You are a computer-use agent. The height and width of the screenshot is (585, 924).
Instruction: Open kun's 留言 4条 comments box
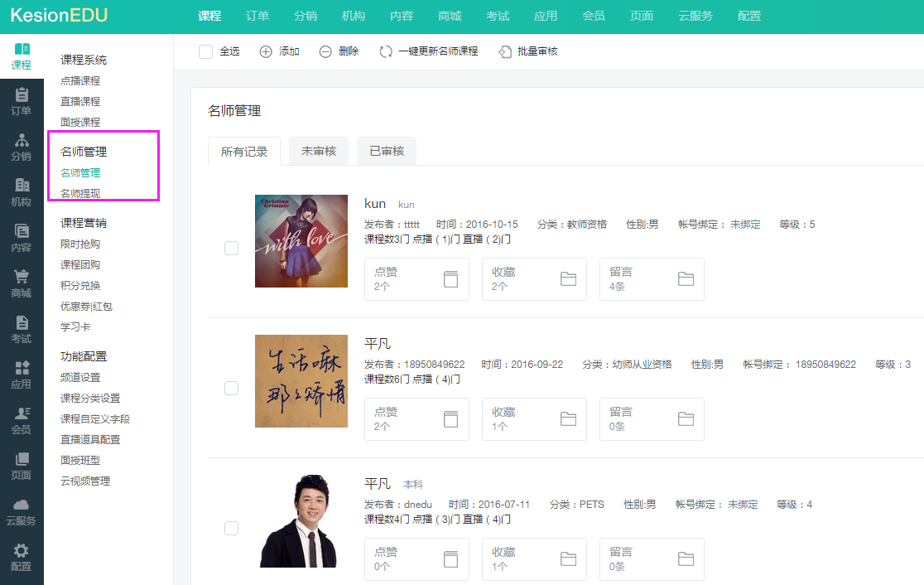652,278
